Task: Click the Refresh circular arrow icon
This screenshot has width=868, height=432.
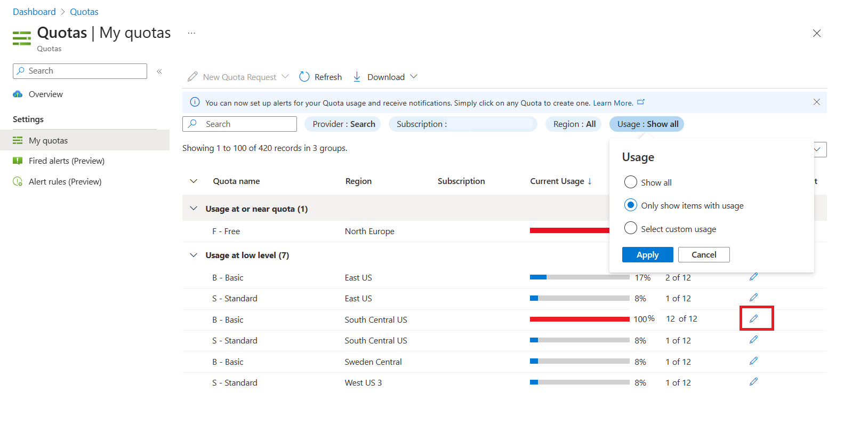Action: coord(304,77)
